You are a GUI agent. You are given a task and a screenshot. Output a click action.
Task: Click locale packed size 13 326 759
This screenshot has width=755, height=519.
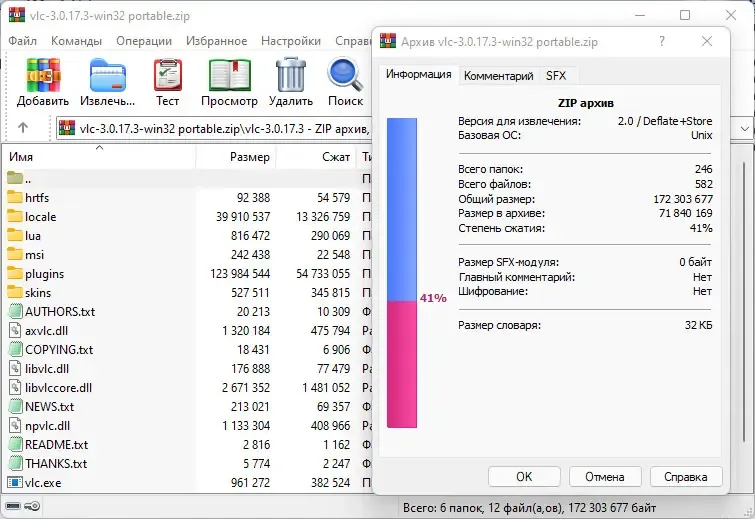323,217
